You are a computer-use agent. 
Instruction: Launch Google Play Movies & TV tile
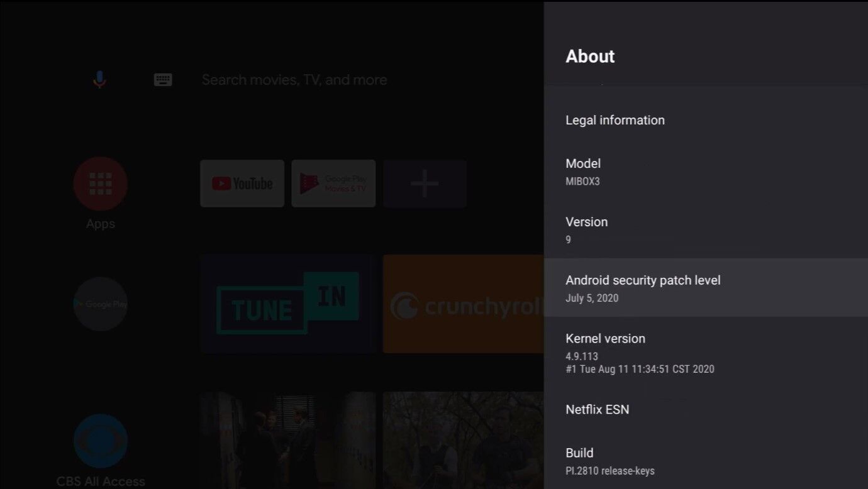point(333,184)
